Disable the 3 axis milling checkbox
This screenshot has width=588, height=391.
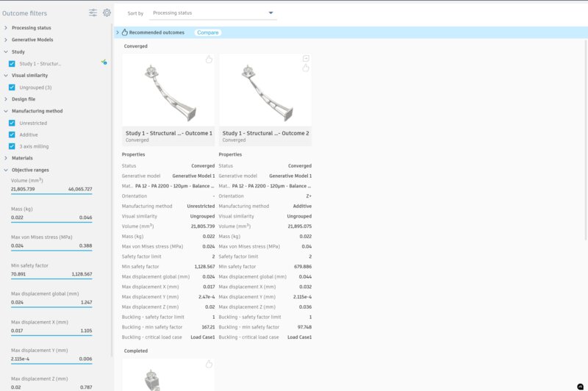12,146
